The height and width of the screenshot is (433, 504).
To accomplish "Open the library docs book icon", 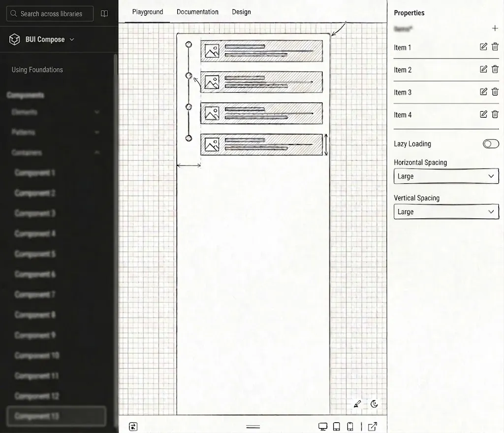I will [104, 13].
